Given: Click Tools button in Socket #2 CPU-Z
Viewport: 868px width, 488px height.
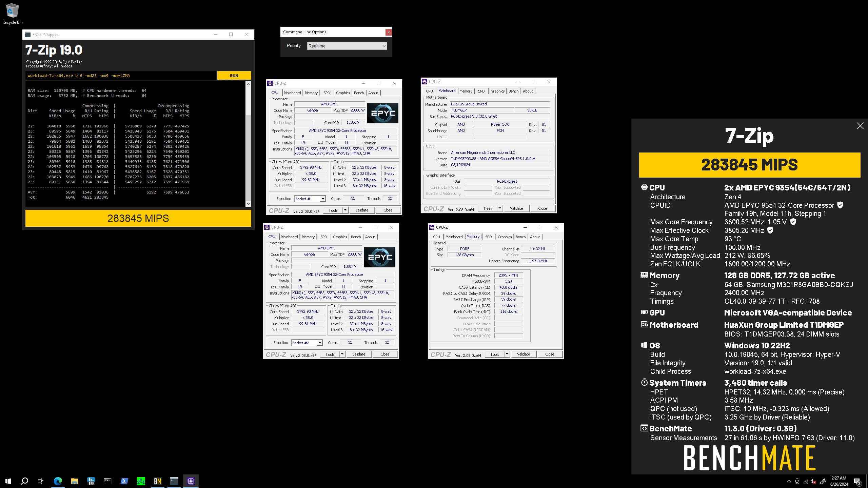Looking at the screenshot, I should tap(330, 354).
